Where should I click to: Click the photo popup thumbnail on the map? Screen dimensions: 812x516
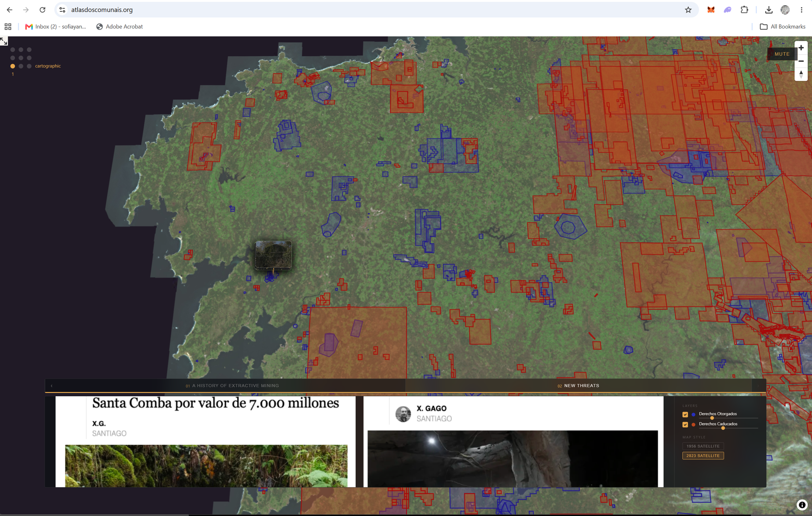pyautogui.click(x=273, y=255)
